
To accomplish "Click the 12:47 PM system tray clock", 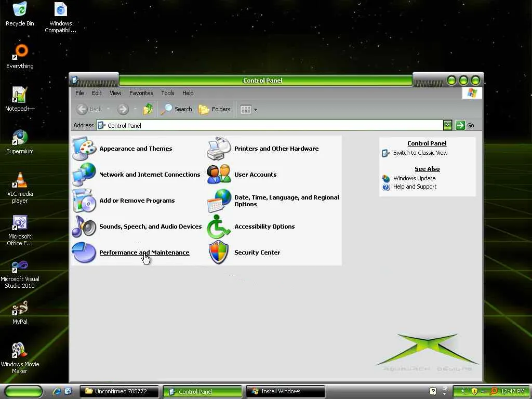I will (x=513, y=392).
